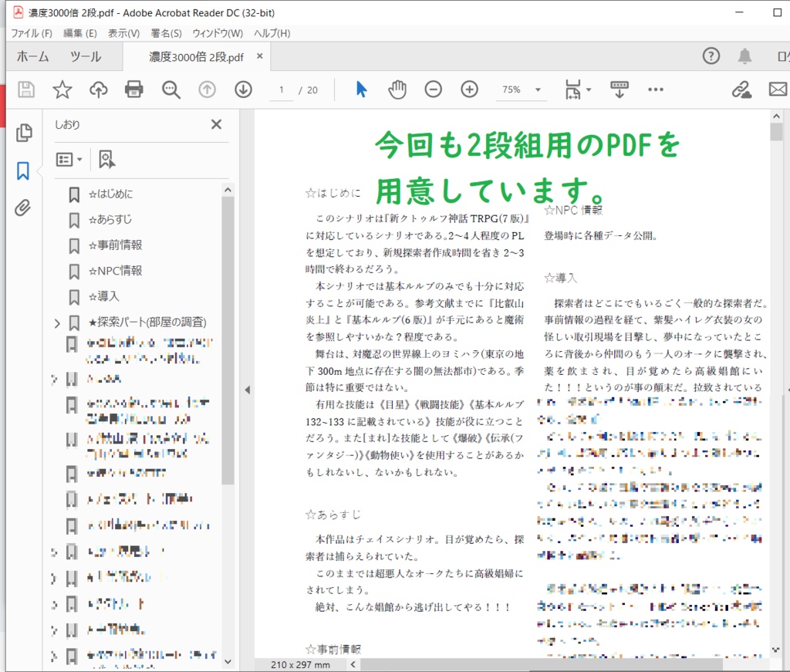
Task: Close the しおり bookmarks panel
Action: tap(216, 124)
